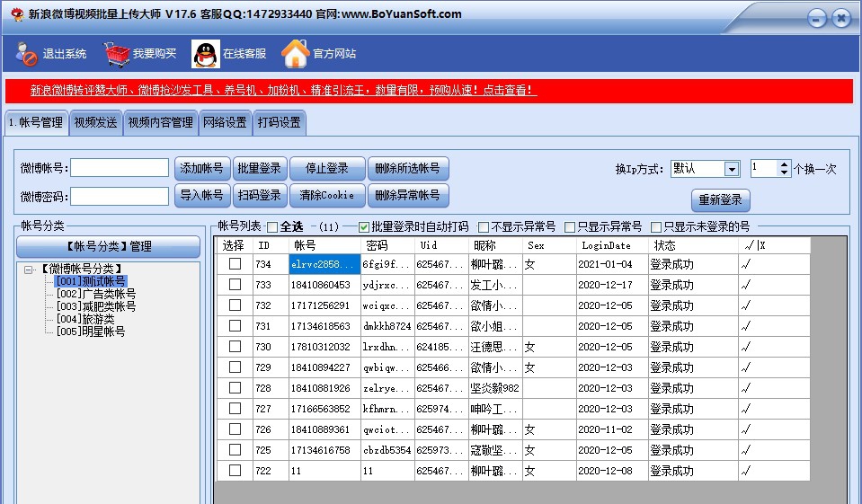Viewport: 862px width, 504px height.
Task: Select [004]旅游类 category
Action: click(x=85, y=319)
